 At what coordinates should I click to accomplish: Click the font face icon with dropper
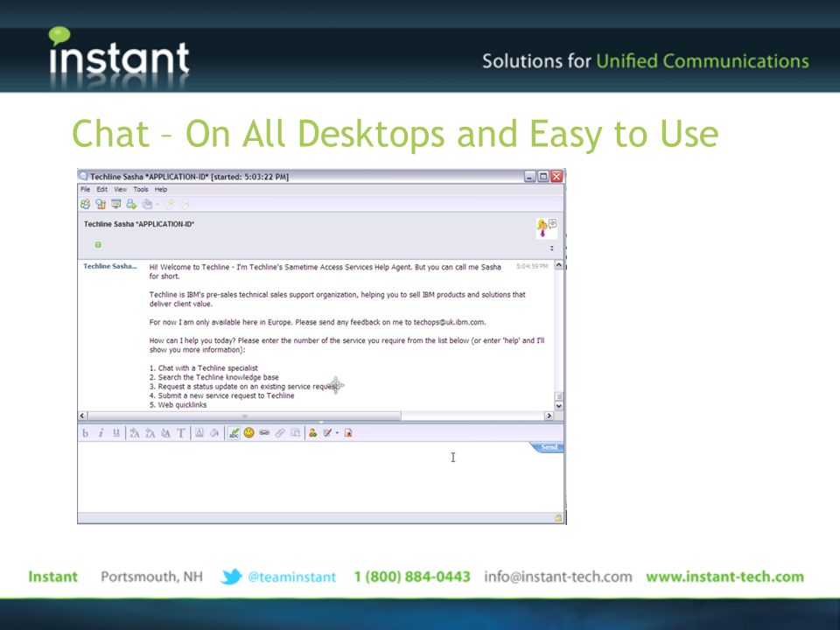[165, 433]
